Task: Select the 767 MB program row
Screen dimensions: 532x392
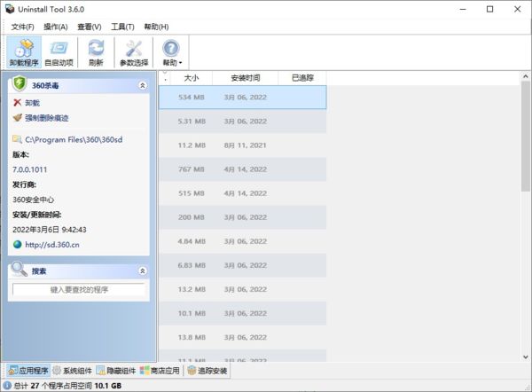Action: 243,169
